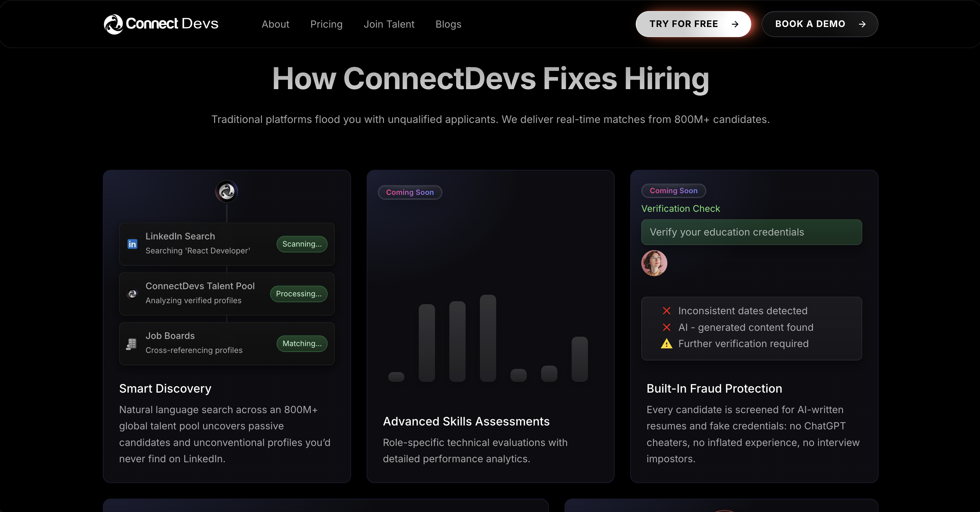This screenshot has width=980, height=512.
Task: Click the circular logo above the LinkedIn Search card
Action: [226, 191]
